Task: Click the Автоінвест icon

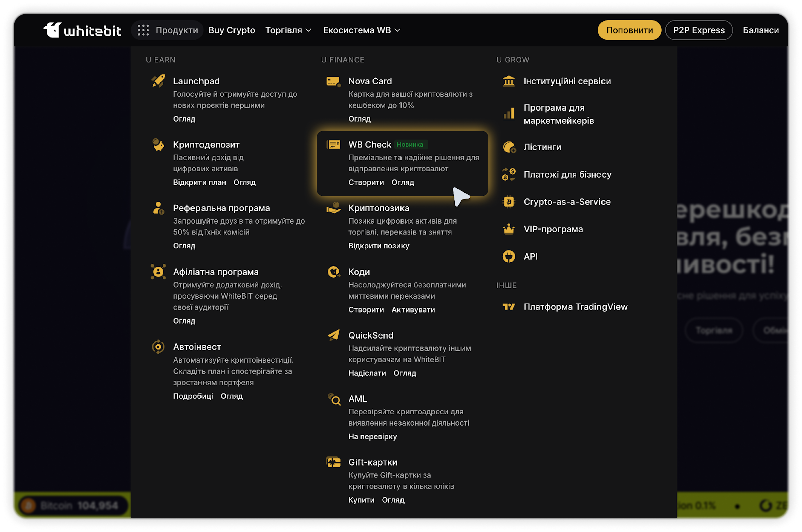Action: tap(158, 347)
